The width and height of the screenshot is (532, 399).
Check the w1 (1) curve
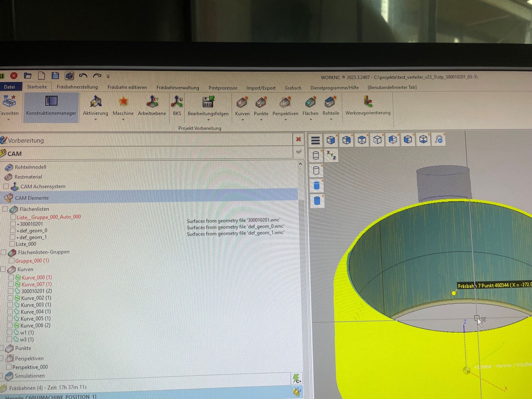pos(9,332)
